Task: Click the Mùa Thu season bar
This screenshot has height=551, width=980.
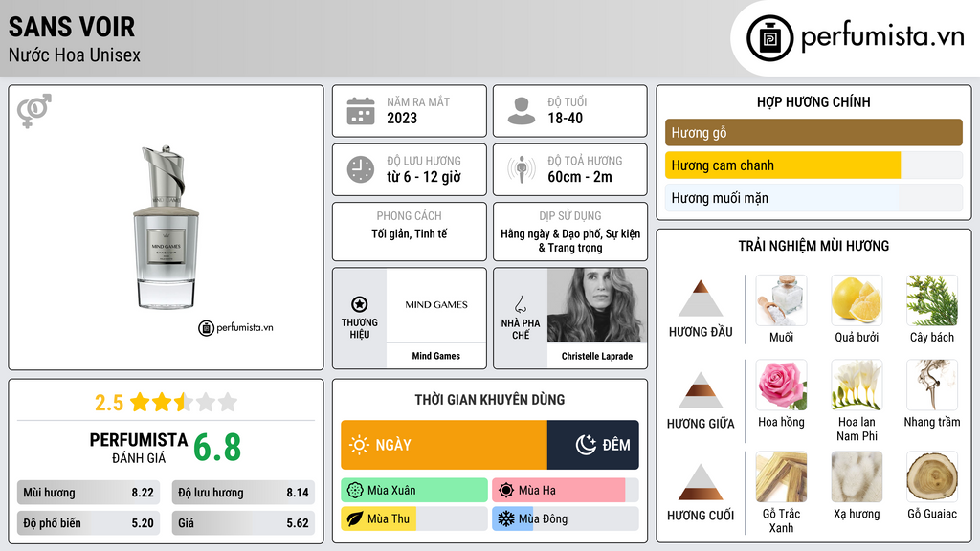Action: (414, 519)
